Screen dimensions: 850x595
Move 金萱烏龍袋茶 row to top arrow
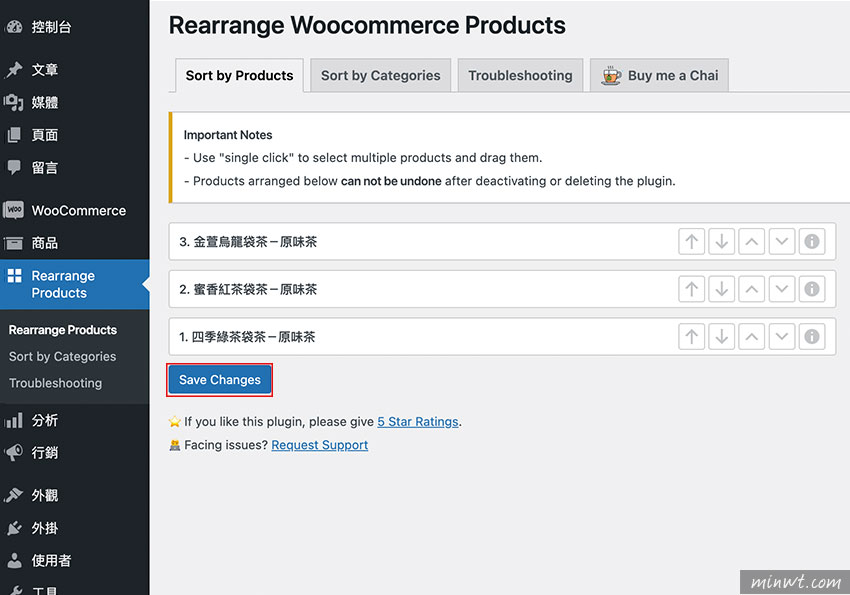point(691,242)
